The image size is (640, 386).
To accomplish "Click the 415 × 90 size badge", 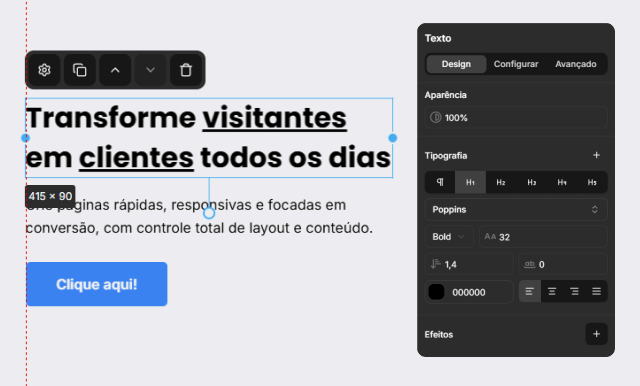I will (x=50, y=196).
